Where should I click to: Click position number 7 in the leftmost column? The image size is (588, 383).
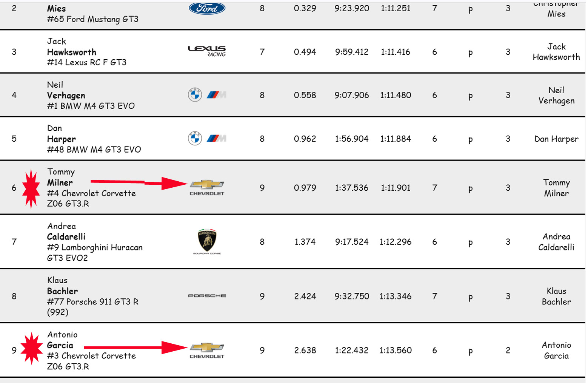click(14, 242)
